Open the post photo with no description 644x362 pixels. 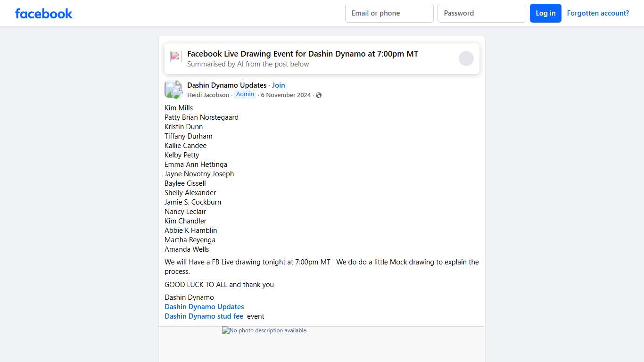tap(265, 331)
